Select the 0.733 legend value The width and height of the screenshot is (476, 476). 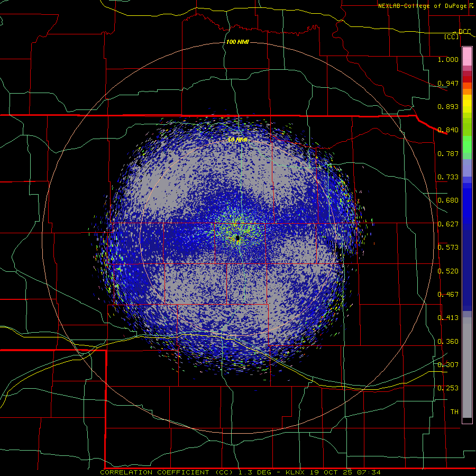[448, 177]
